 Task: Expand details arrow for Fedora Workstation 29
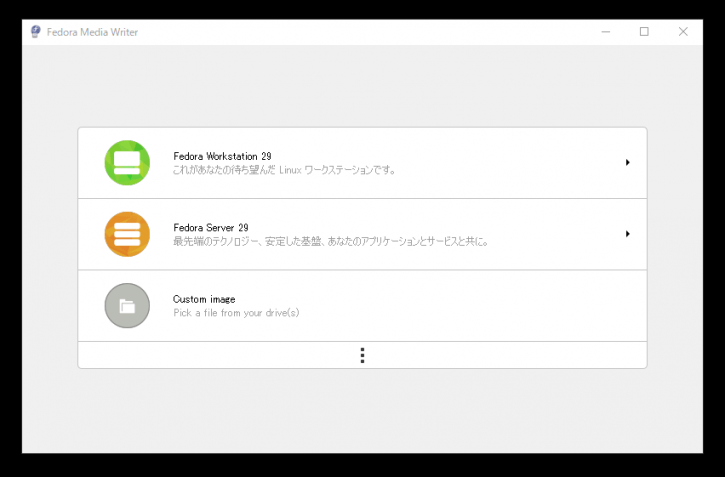pos(627,162)
